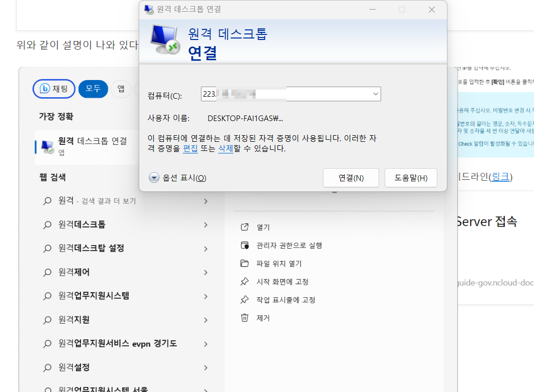
Task: Choose 시작 화면에 고정 action
Action: 282,282
